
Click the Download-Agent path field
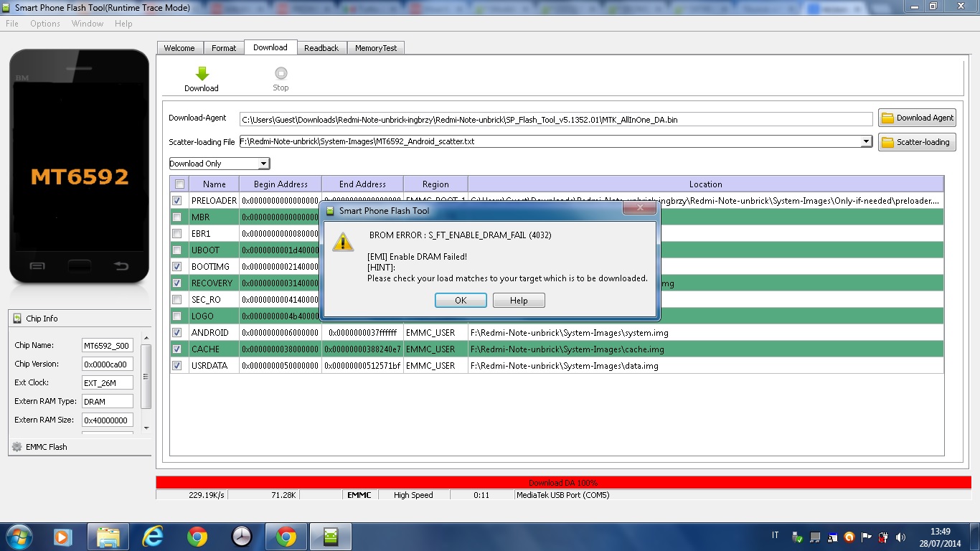pyautogui.click(x=556, y=120)
